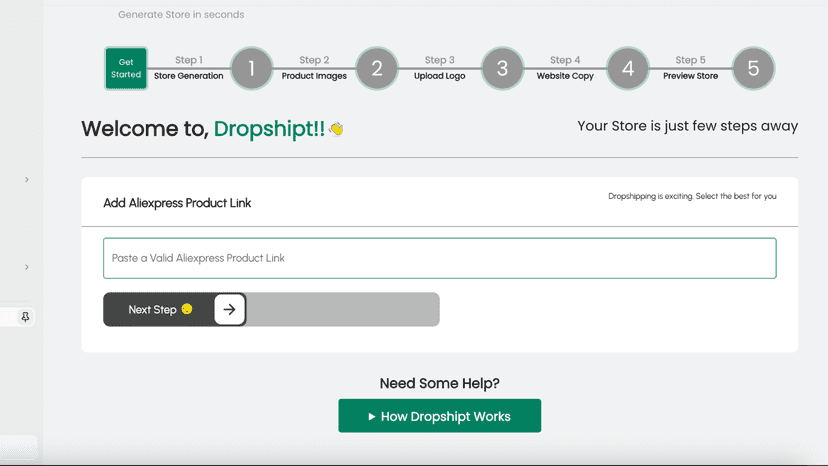The width and height of the screenshot is (828, 466).
Task: Select step circle 3 Upload Logo
Action: [x=502, y=68]
